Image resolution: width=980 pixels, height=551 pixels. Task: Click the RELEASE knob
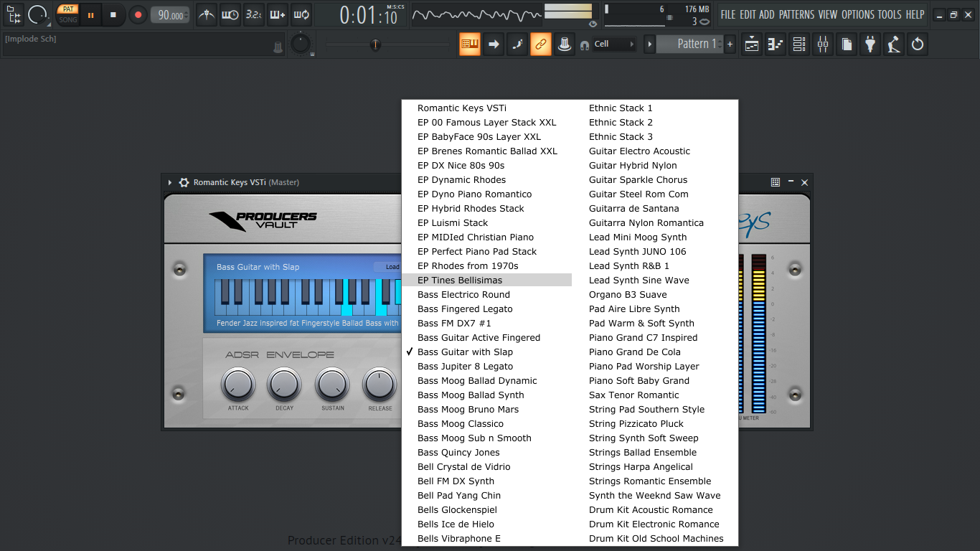[x=380, y=385]
